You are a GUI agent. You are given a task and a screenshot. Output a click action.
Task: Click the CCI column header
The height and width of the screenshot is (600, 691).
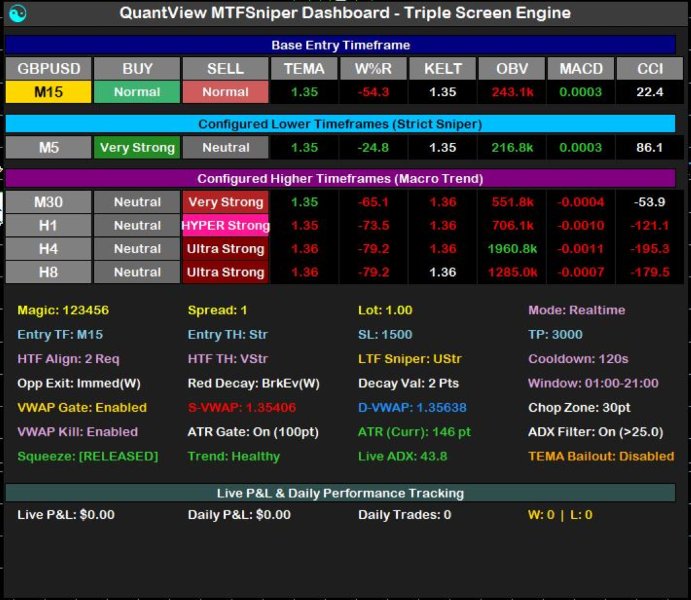[650, 69]
